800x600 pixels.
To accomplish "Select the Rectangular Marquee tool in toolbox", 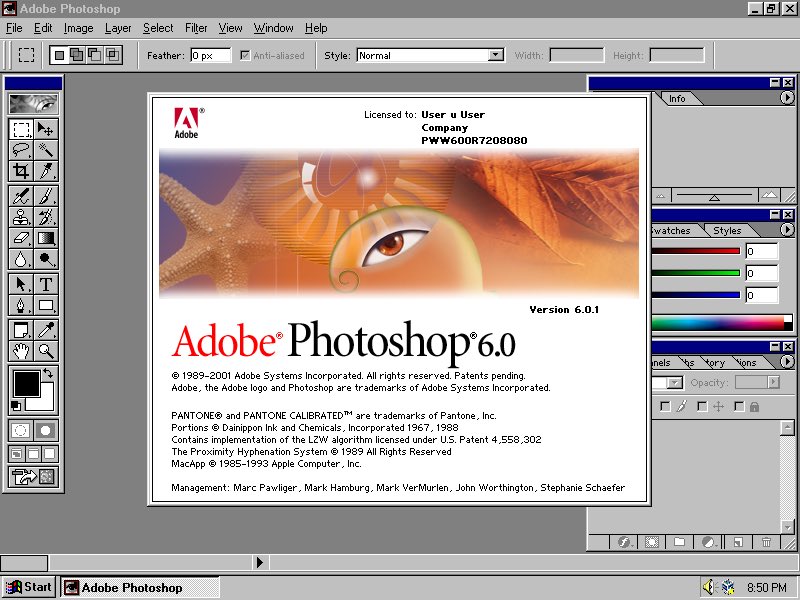I will point(21,130).
